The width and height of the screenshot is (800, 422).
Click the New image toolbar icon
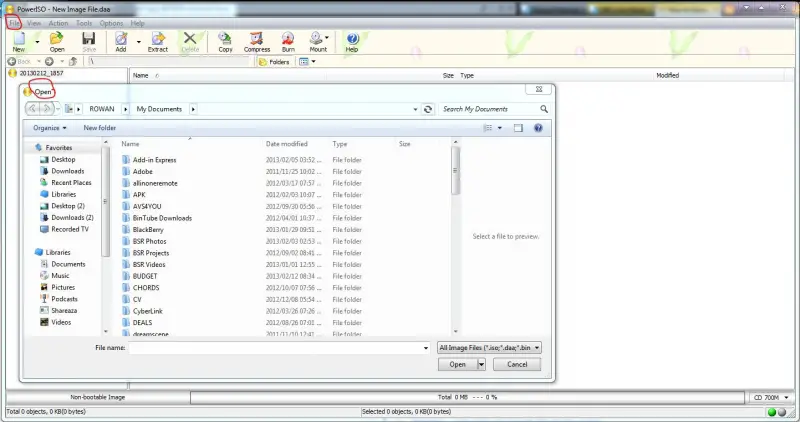pos(19,42)
